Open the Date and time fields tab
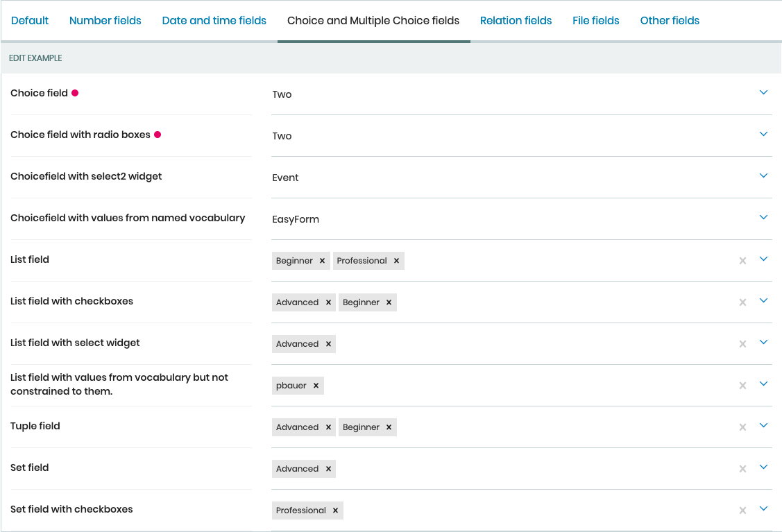 coord(214,20)
